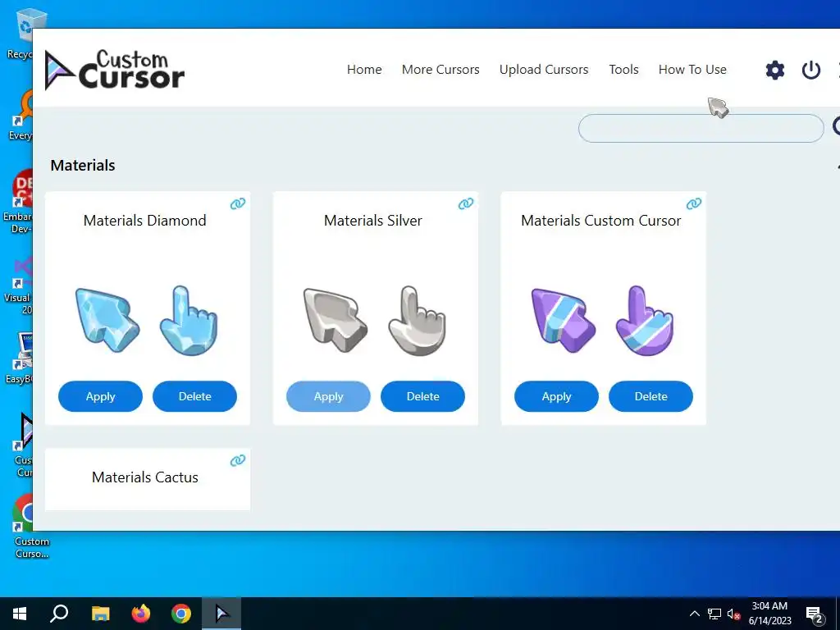Open File Explorer from the taskbar

(x=100, y=614)
